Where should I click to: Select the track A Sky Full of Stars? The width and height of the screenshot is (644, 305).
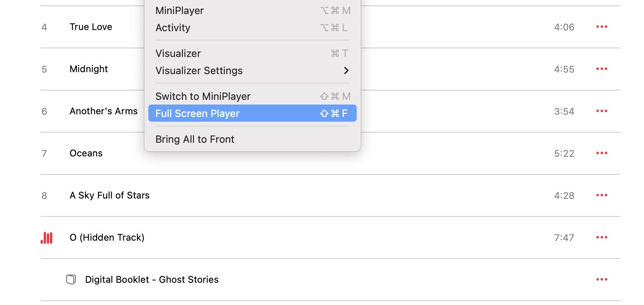[109, 195]
